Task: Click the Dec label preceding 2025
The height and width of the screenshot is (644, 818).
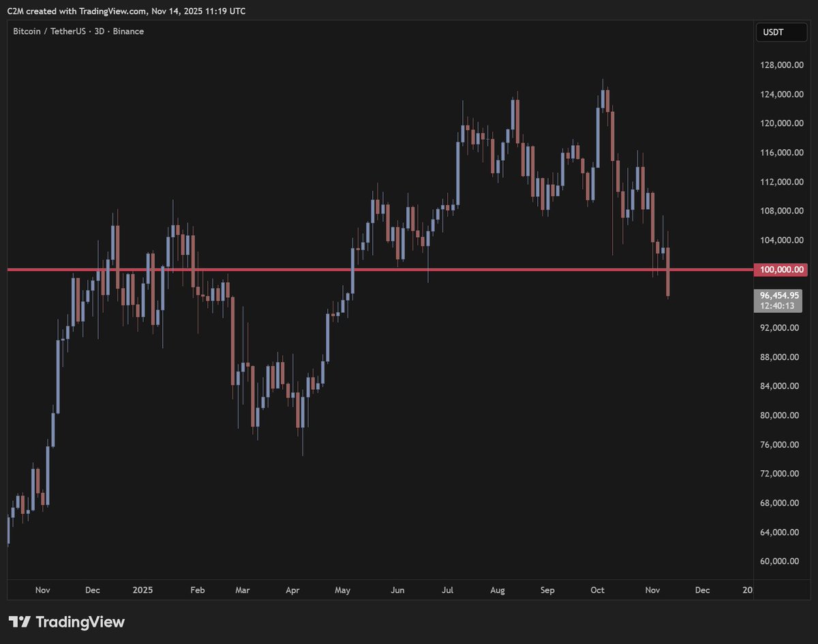Action: click(x=93, y=590)
